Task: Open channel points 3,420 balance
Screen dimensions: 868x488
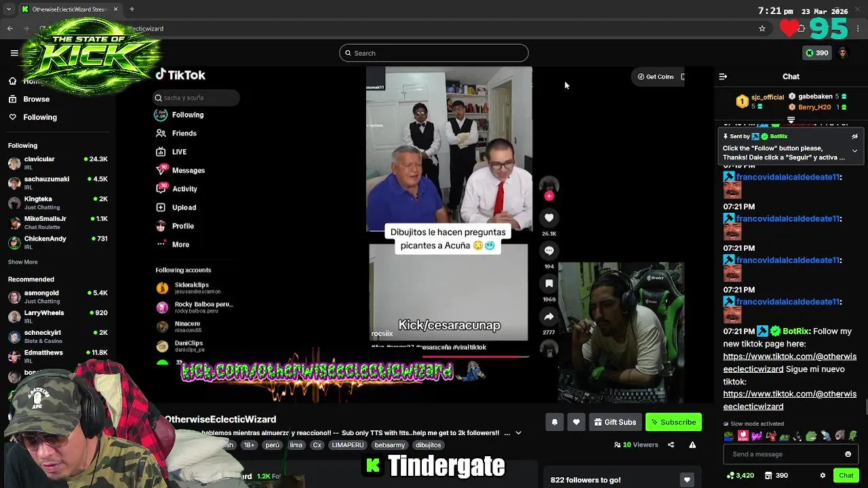Action: click(741, 476)
